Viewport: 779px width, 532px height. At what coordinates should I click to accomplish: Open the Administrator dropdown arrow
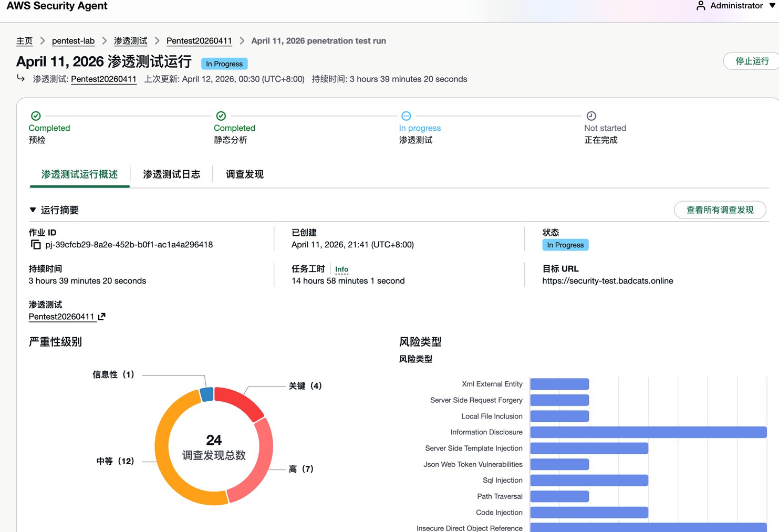[x=772, y=6]
